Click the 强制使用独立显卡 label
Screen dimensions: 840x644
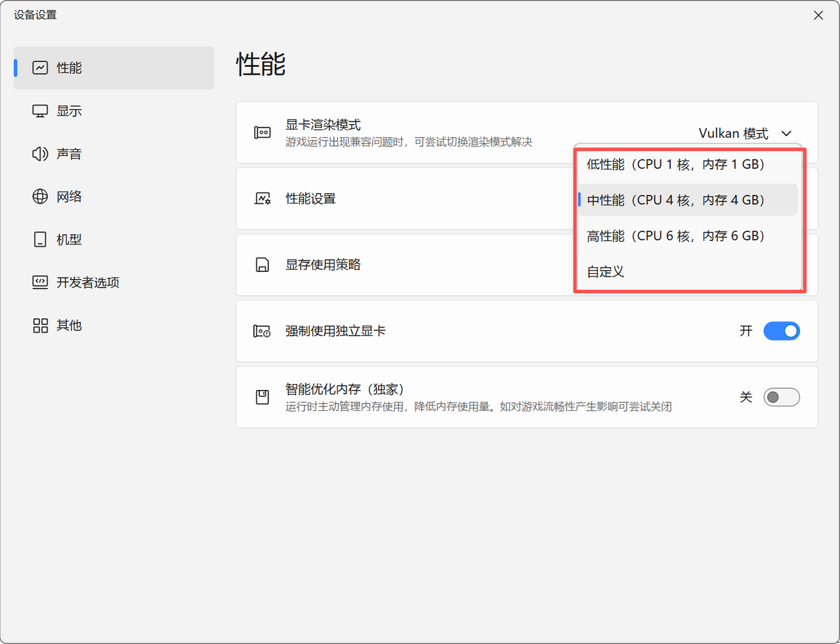click(x=335, y=331)
